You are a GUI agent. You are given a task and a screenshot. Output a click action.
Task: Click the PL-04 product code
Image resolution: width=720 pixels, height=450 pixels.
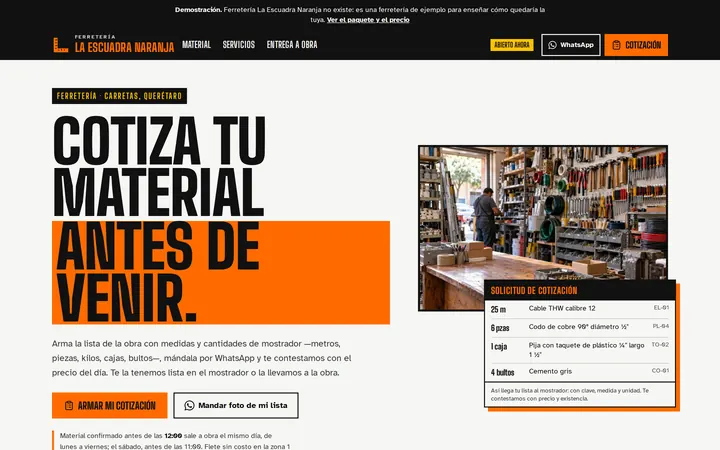point(661,326)
